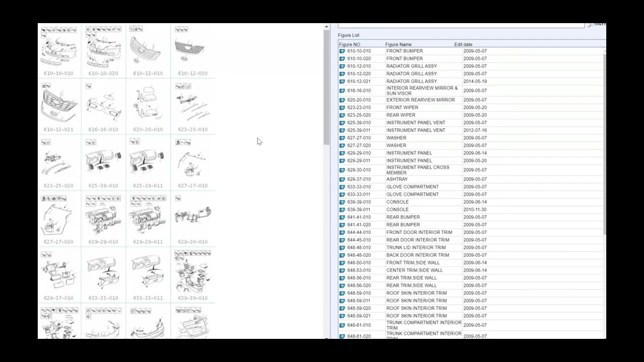This screenshot has width=644, height=362.
Task: Select BACK DOOR INTERIOR TRIM entry
Action: coord(418,255)
